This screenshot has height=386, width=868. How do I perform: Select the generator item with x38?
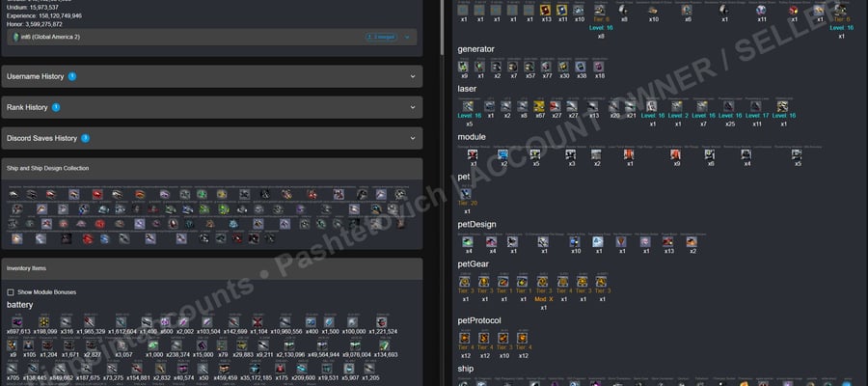coord(581,67)
